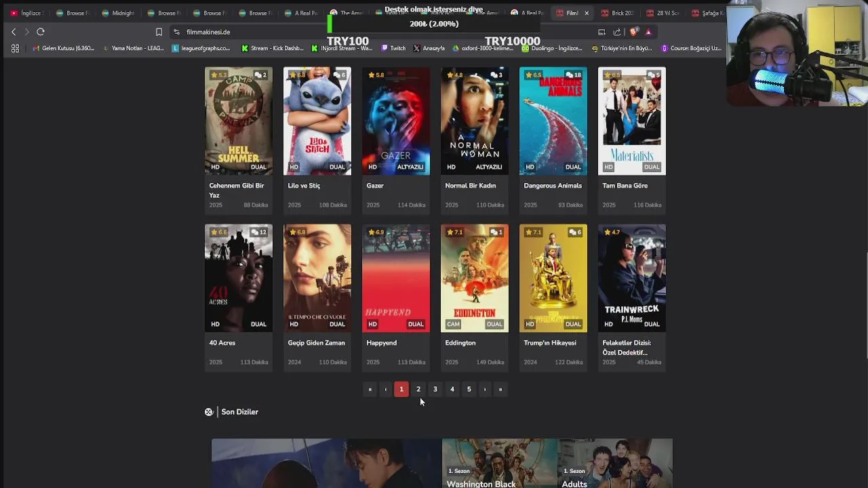Image resolution: width=868 pixels, height=488 pixels.
Task: Click the green donation goal progress bar
Action: coord(329,24)
